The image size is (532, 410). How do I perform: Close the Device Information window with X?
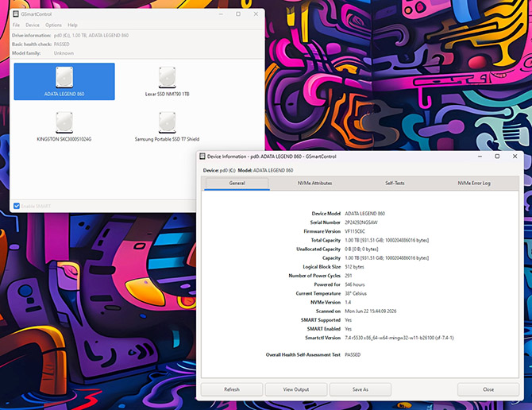pyautogui.click(x=515, y=157)
